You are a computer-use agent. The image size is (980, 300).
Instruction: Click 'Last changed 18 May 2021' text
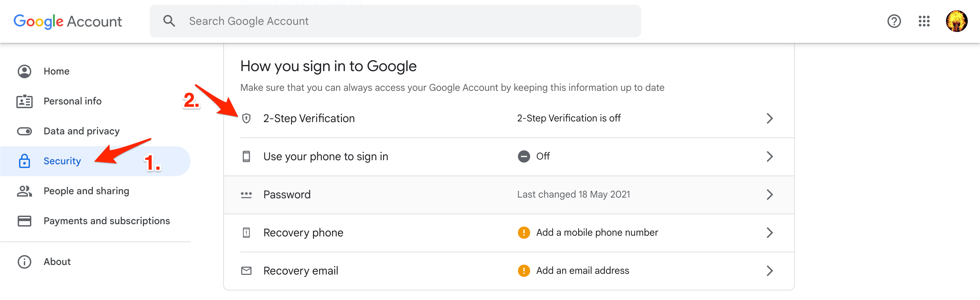click(573, 195)
